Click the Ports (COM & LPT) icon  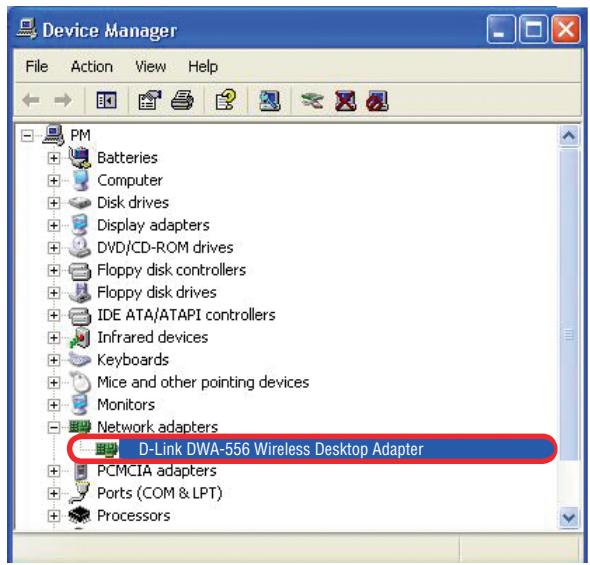pyautogui.click(x=79, y=492)
